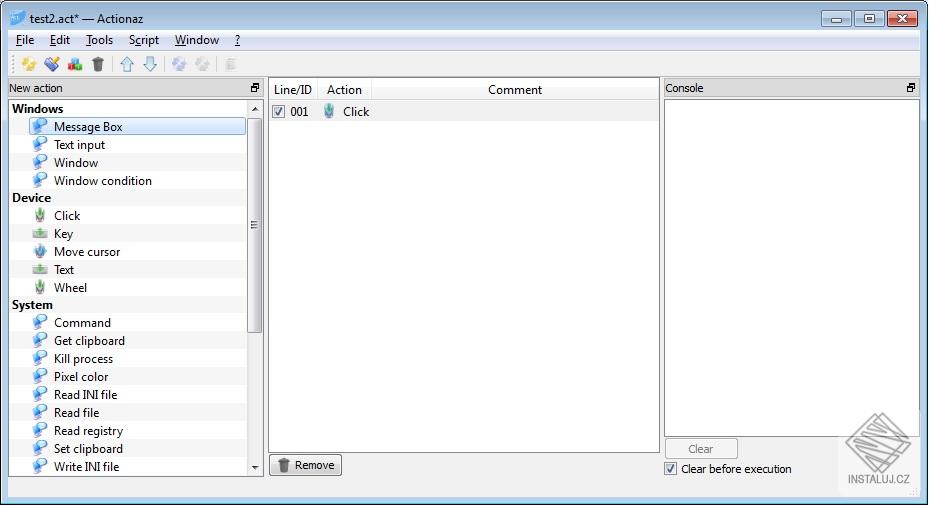Click the Pixel color icon
Image resolution: width=929 pixels, height=506 pixels.
pyautogui.click(x=40, y=376)
